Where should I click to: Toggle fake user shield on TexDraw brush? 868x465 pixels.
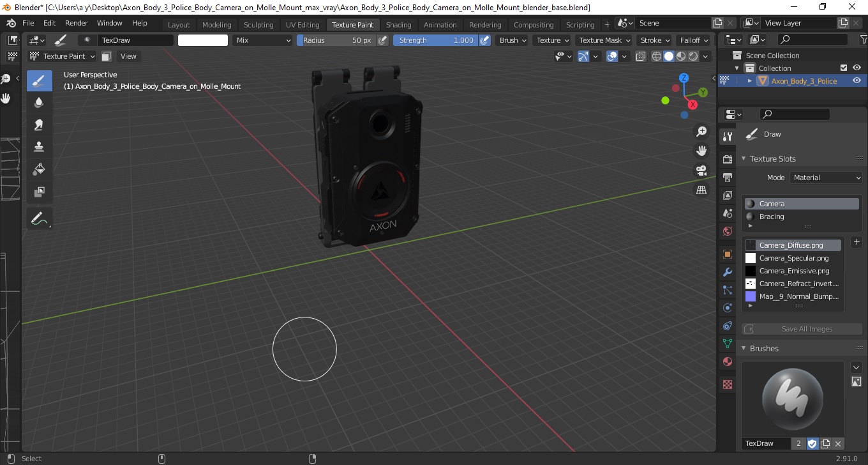(x=812, y=443)
